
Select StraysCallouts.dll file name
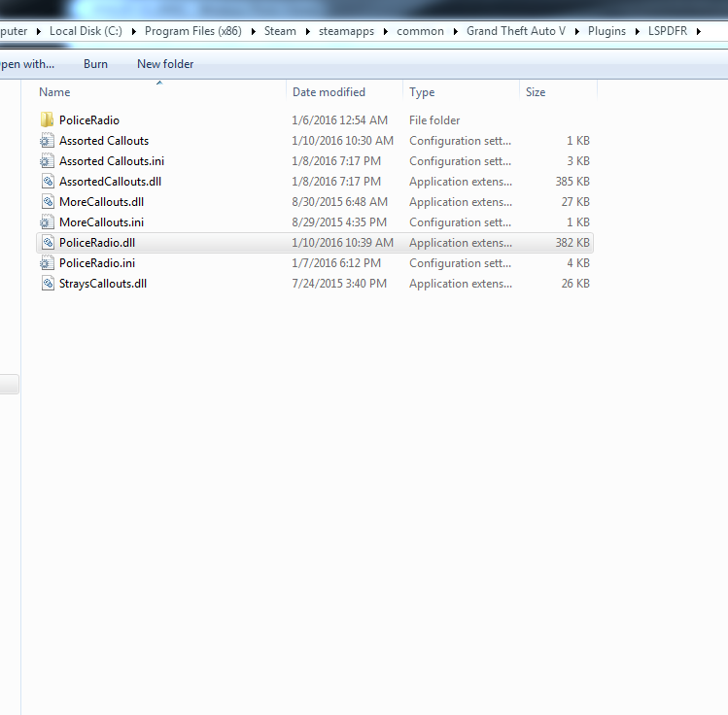pyautogui.click(x=103, y=284)
